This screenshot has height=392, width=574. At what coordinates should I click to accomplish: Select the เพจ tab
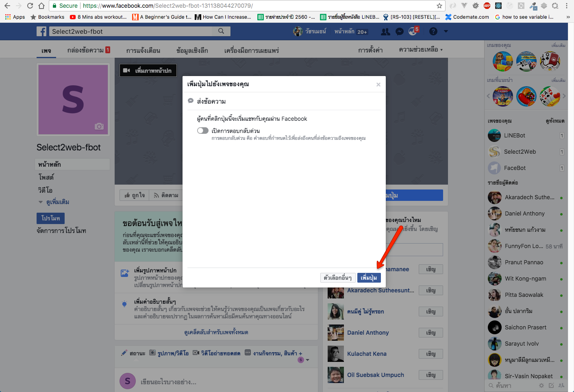pos(46,51)
